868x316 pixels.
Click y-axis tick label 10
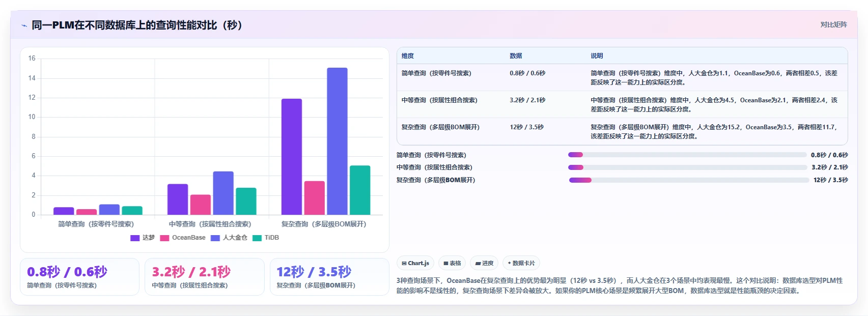click(x=32, y=117)
